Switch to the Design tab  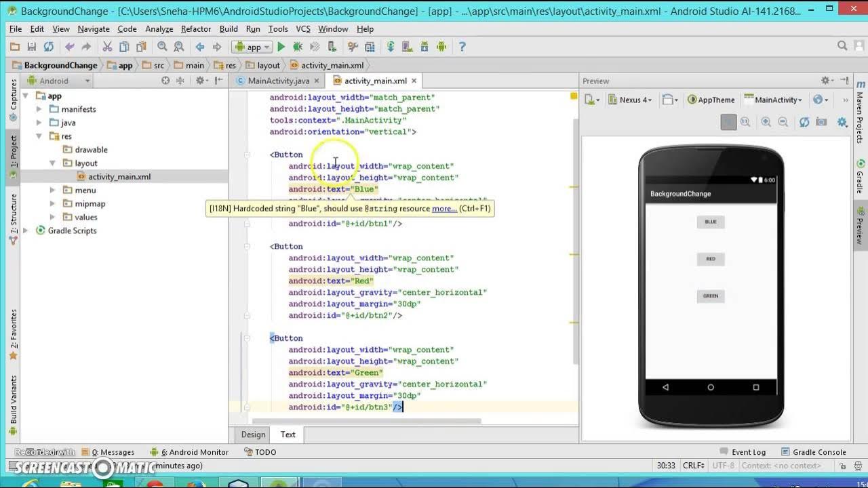pos(253,434)
